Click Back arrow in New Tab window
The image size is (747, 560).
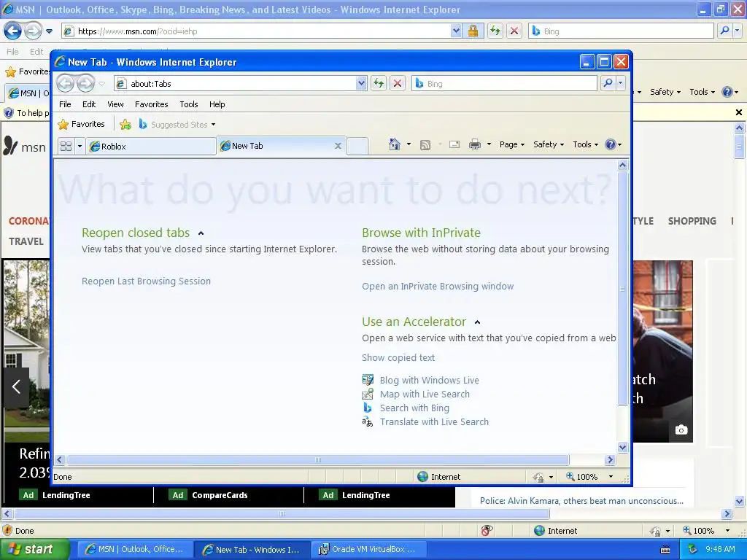(66, 84)
